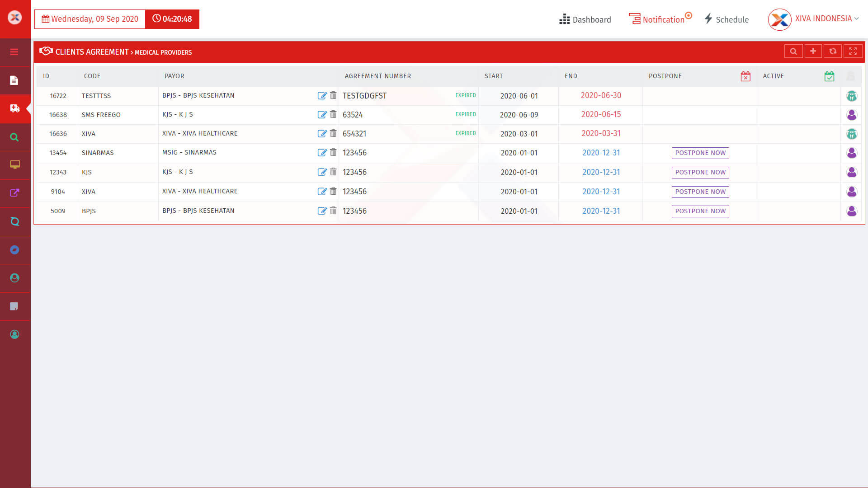Click Postpone Now for ID 5009
The height and width of the screenshot is (488, 868).
pos(700,211)
